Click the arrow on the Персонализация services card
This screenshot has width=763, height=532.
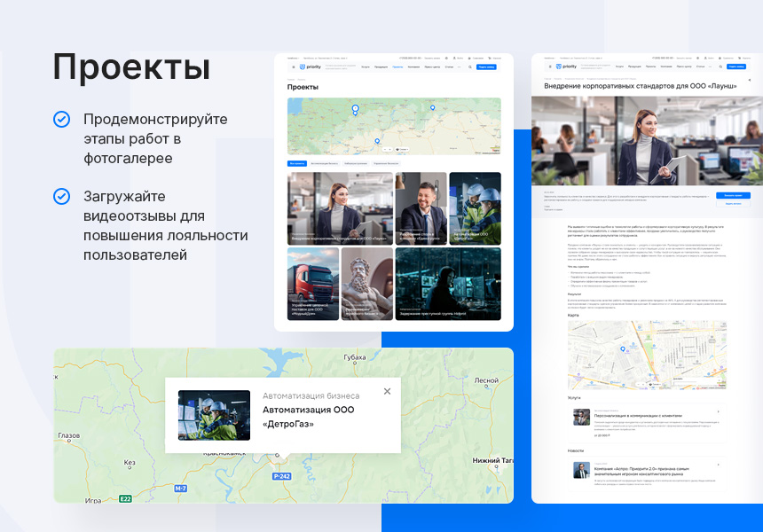pyautogui.click(x=719, y=411)
